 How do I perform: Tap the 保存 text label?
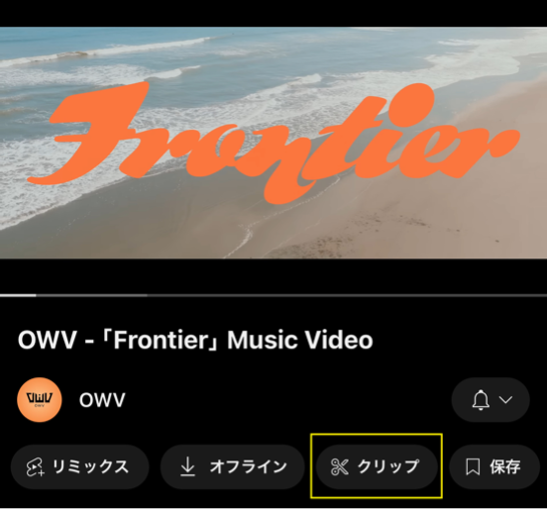click(x=505, y=467)
